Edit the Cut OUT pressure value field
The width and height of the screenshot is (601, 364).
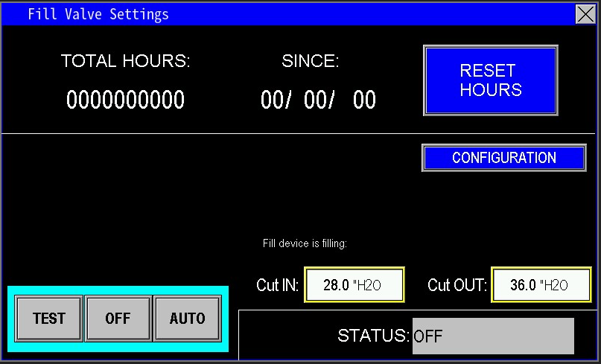541,285
